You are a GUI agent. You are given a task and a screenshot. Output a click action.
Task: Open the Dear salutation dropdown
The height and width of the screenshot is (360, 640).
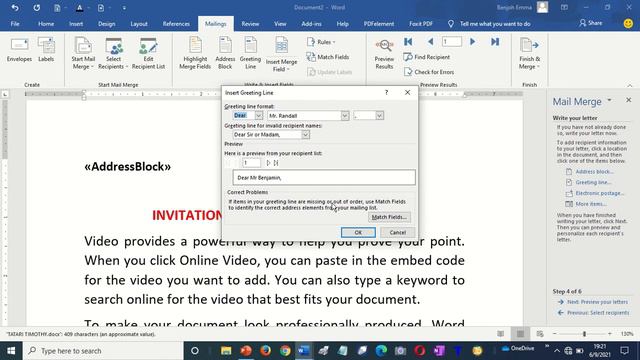tap(258, 116)
